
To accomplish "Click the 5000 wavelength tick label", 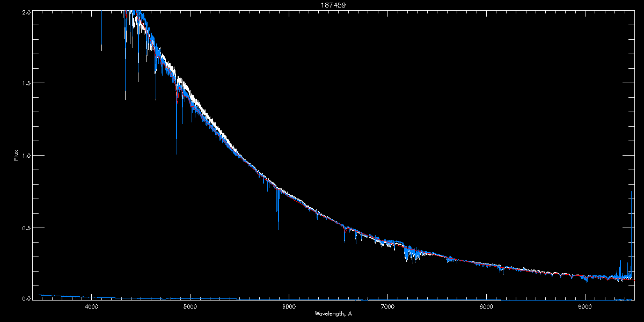I will (190, 307).
